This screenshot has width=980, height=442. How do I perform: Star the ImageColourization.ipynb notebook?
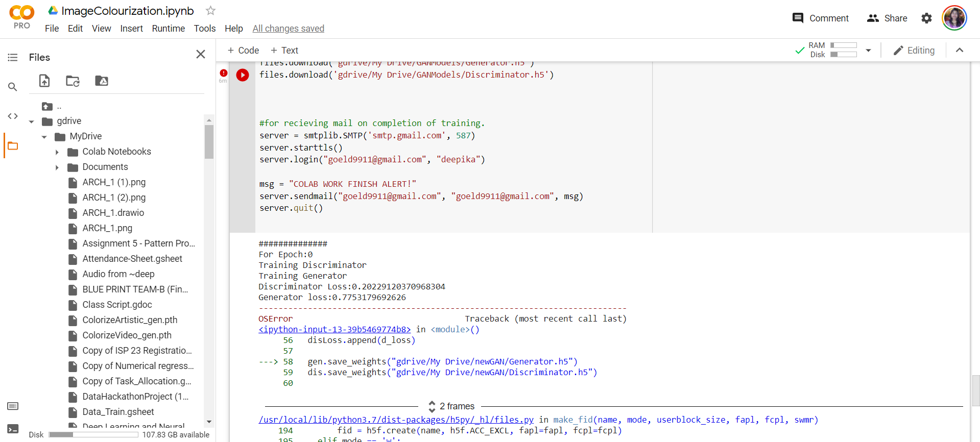[210, 10]
